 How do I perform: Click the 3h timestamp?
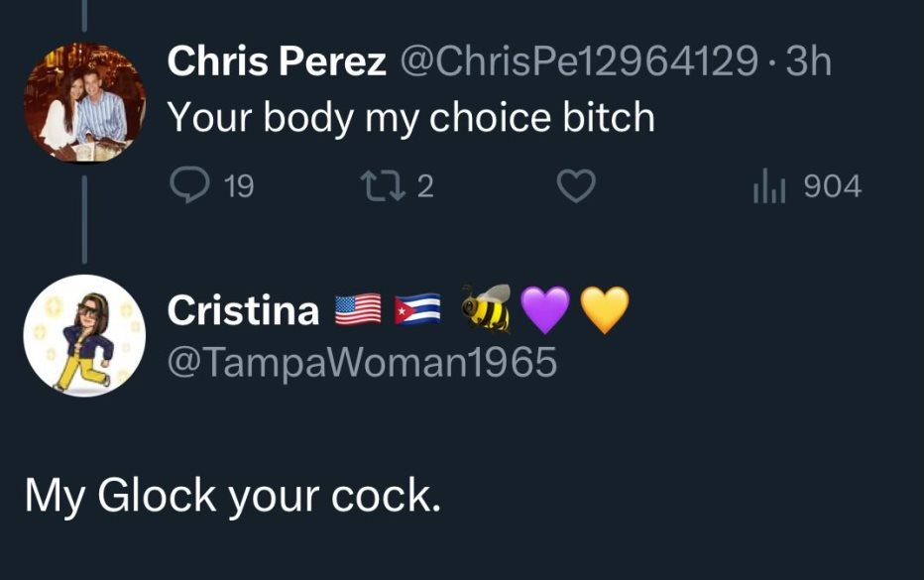809,60
